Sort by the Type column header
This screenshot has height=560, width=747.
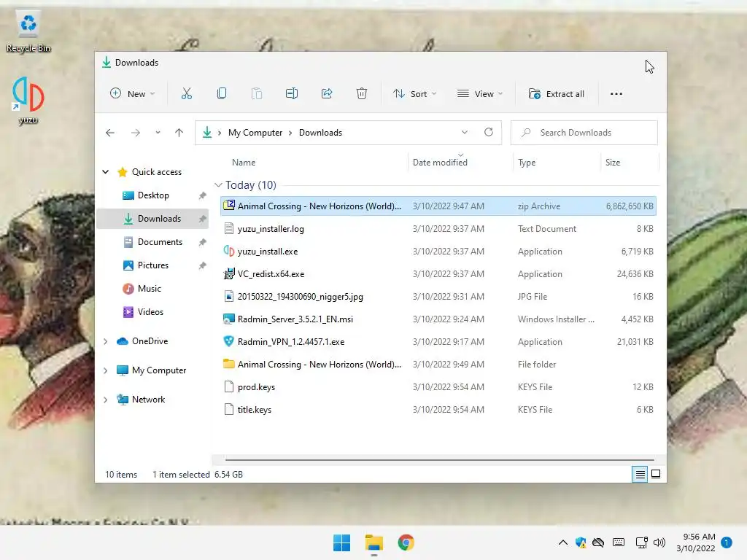tap(527, 163)
